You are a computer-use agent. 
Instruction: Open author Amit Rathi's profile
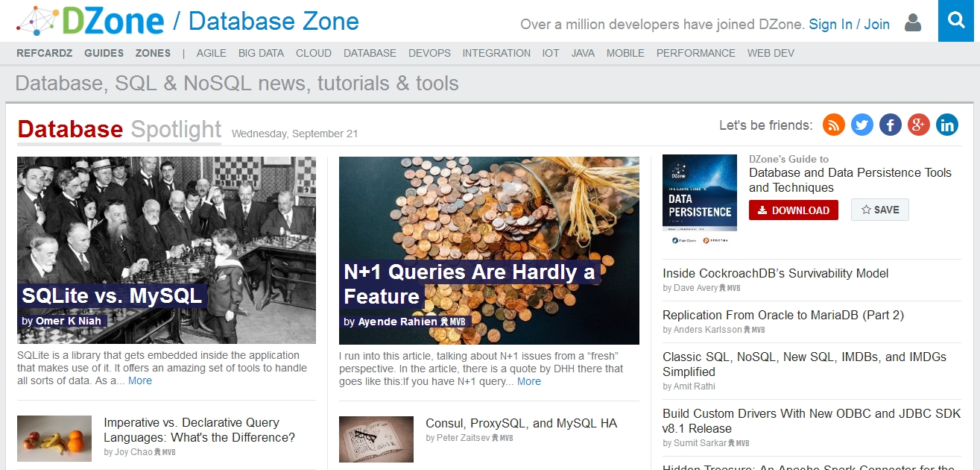pos(695,386)
